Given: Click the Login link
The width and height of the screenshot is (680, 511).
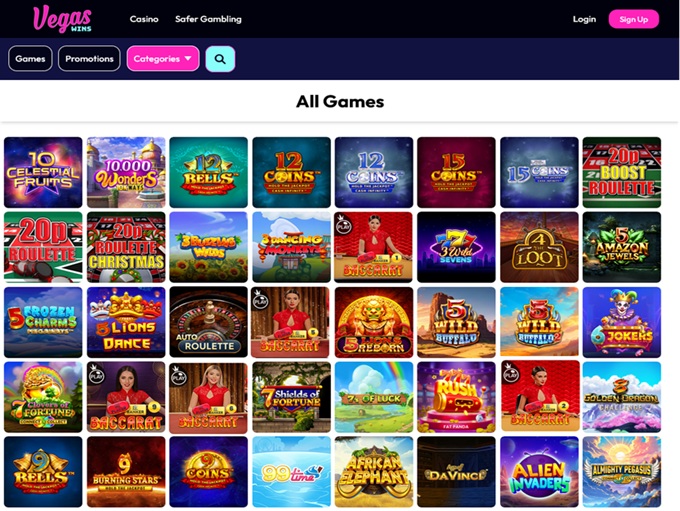Looking at the screenshot, I should coord(584,19).
